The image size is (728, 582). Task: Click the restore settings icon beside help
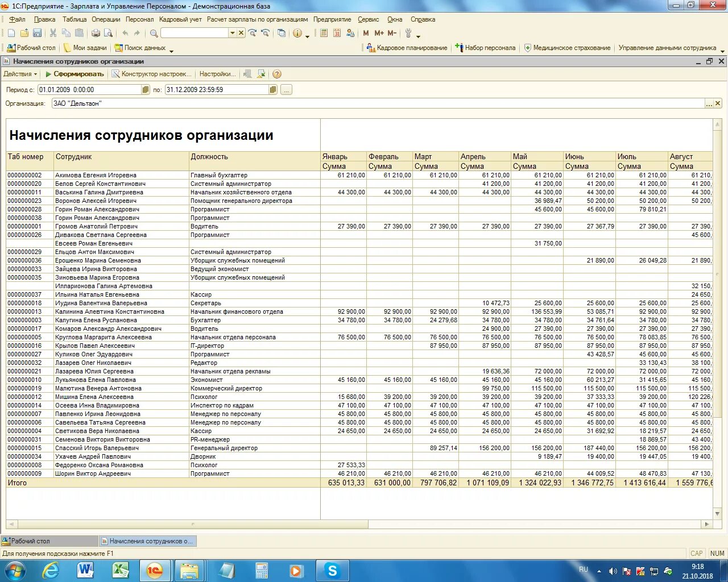(261, 74)
